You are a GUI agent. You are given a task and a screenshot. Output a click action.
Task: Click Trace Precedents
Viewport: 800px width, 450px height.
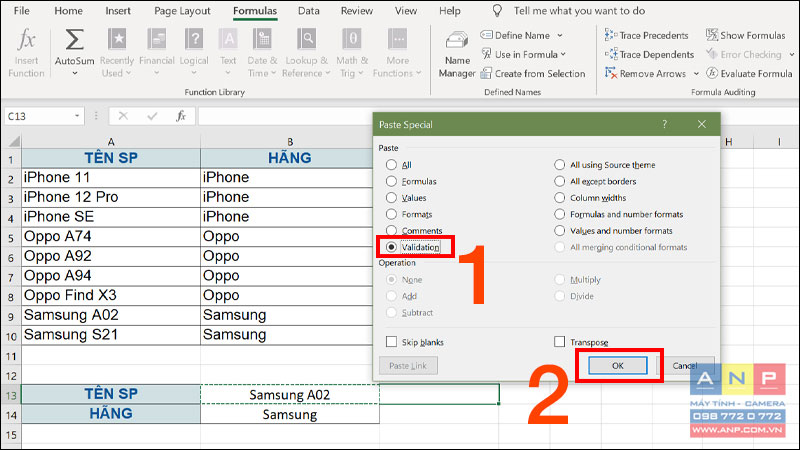[x=646, y=35]
